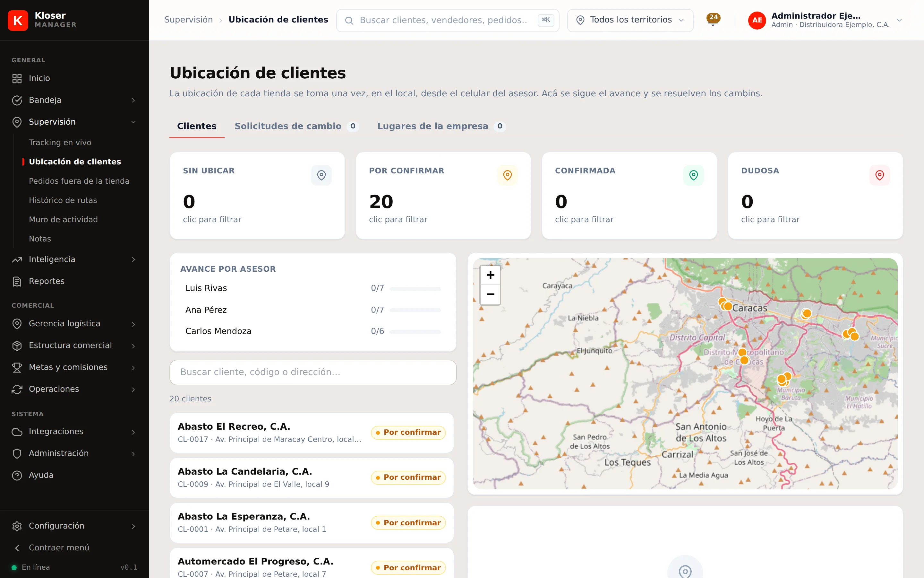Viewport: 924px width, 578px height.
Task: Click the Estructura comercial box icon
Action: pyautogui.click(x=17, y=346)
